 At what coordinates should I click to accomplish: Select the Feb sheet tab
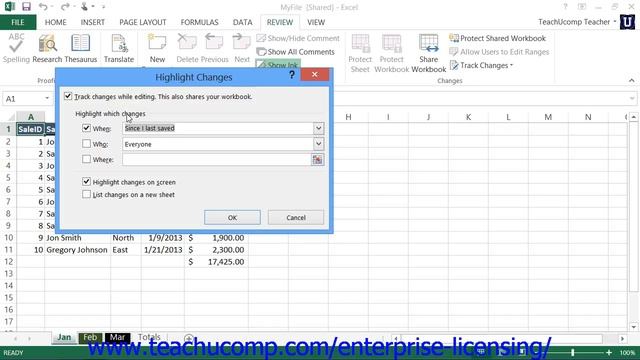click(x=90, y=337)
